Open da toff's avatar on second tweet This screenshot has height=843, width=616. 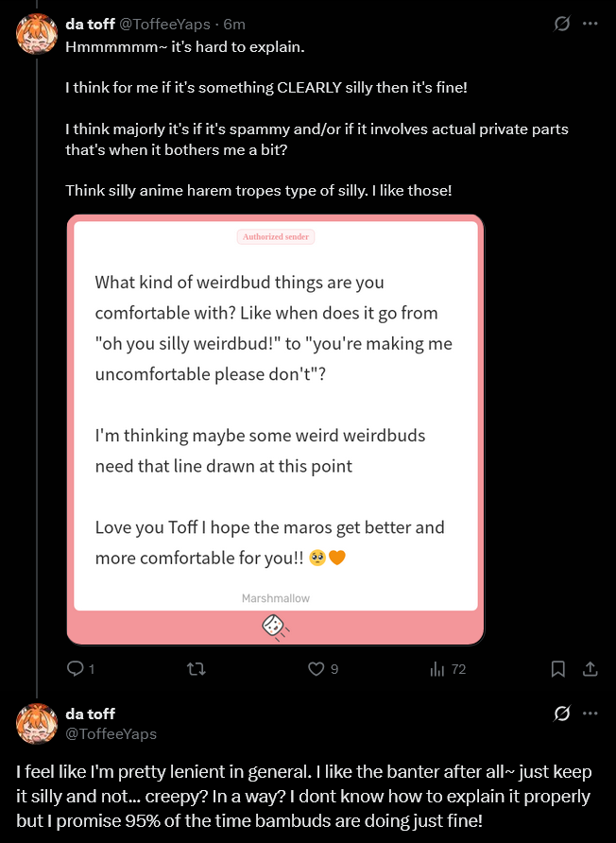pos(37,723)
